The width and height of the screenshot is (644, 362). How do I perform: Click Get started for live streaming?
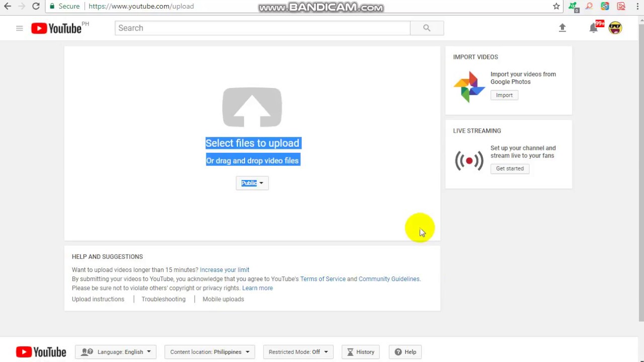coord(510,168)
